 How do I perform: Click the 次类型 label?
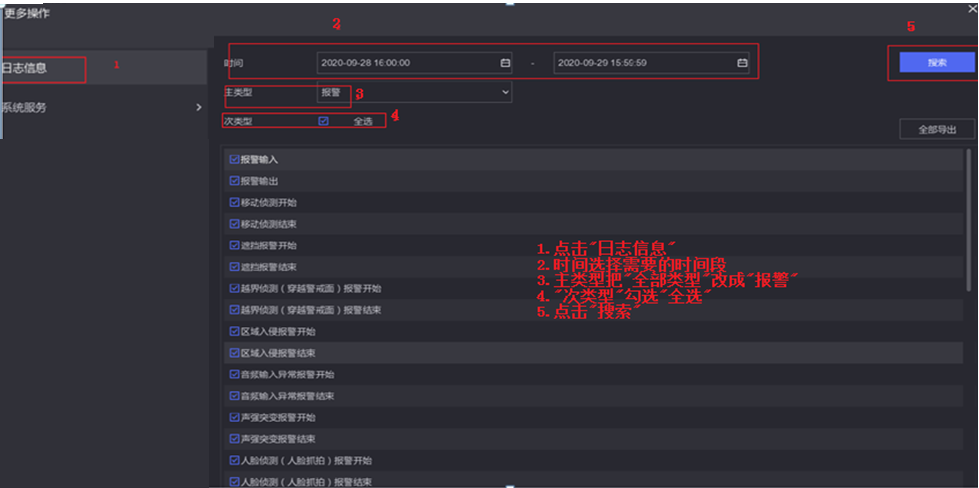pyautogui.click(x=238, y=121)
